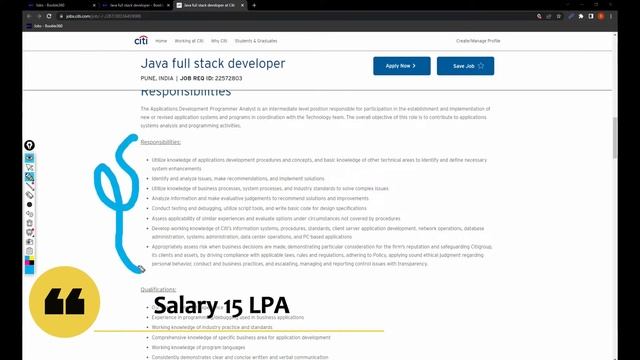Bookmark this page with star icon

coord(559,16)
